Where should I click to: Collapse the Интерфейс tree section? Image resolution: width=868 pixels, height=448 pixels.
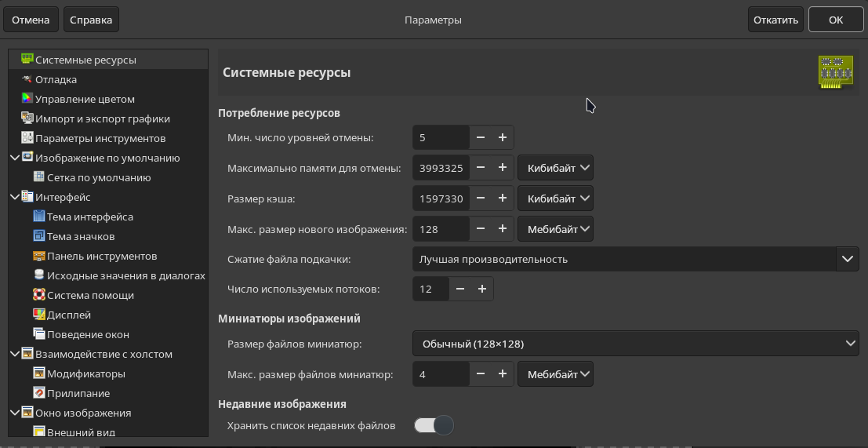point(15,197)
